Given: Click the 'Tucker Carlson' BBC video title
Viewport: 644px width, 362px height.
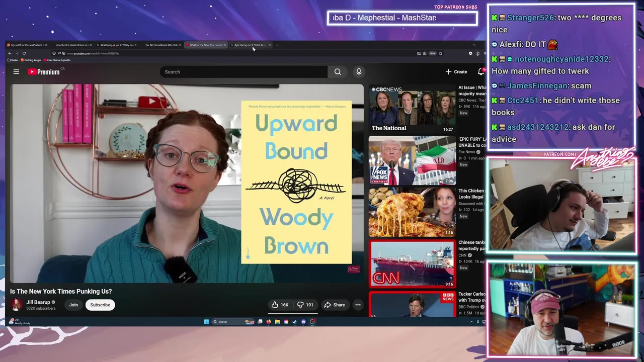Looking at the screenshot, I should 472,297.
